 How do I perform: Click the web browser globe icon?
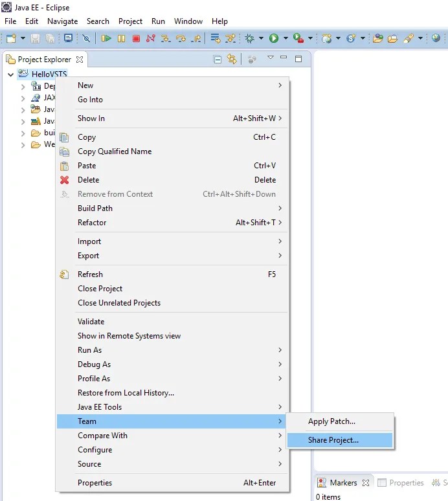(x=436, y=38)
